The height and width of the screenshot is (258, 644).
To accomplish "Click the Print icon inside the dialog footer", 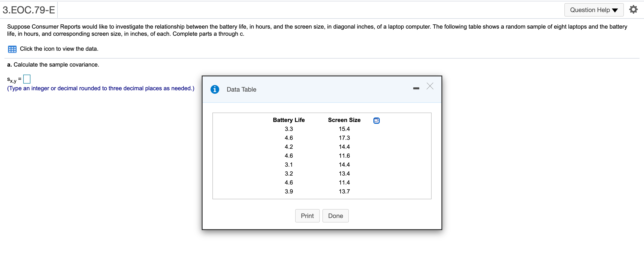I will coord(307,216).
